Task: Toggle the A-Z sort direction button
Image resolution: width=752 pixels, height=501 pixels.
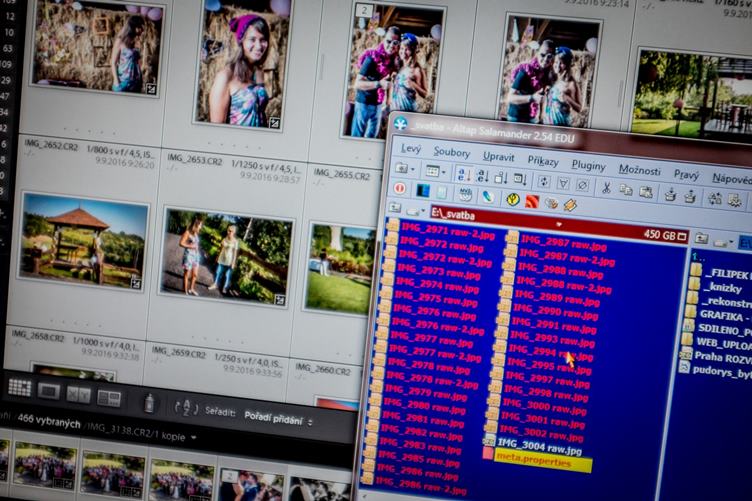Action: click(186, 407)
